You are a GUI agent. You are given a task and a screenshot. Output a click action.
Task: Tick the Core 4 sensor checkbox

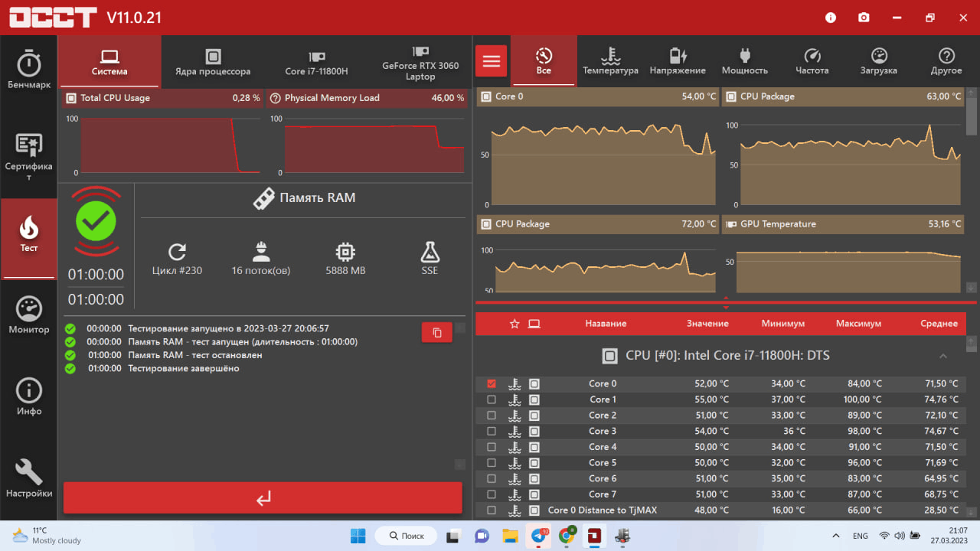point(492,447)
